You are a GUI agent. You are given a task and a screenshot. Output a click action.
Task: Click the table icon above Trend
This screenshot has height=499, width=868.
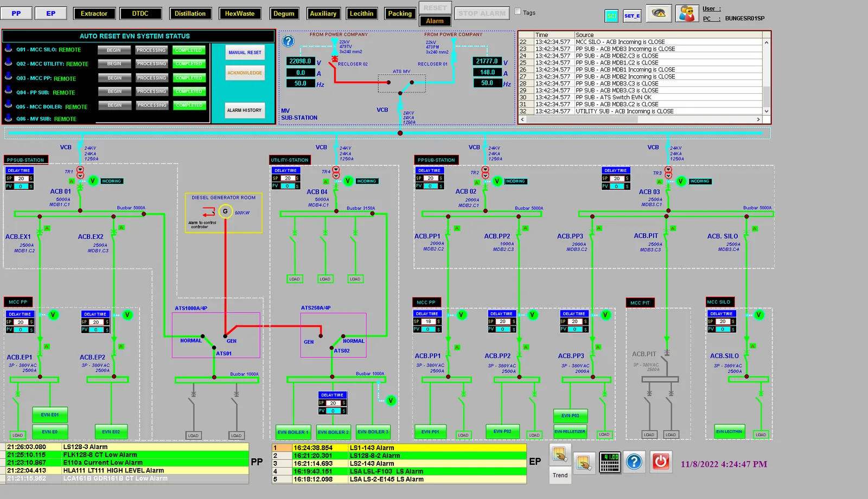560,454
